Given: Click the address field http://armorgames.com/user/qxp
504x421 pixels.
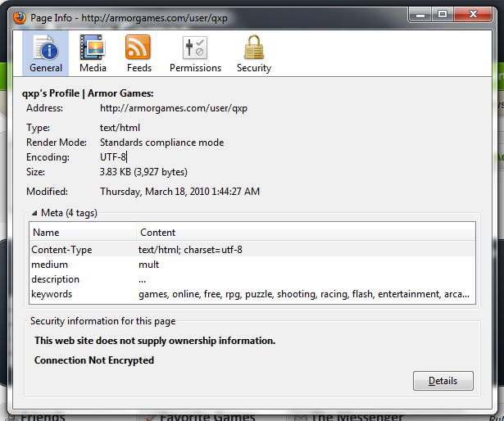Looking at the screenshot, I should point(174,108).
